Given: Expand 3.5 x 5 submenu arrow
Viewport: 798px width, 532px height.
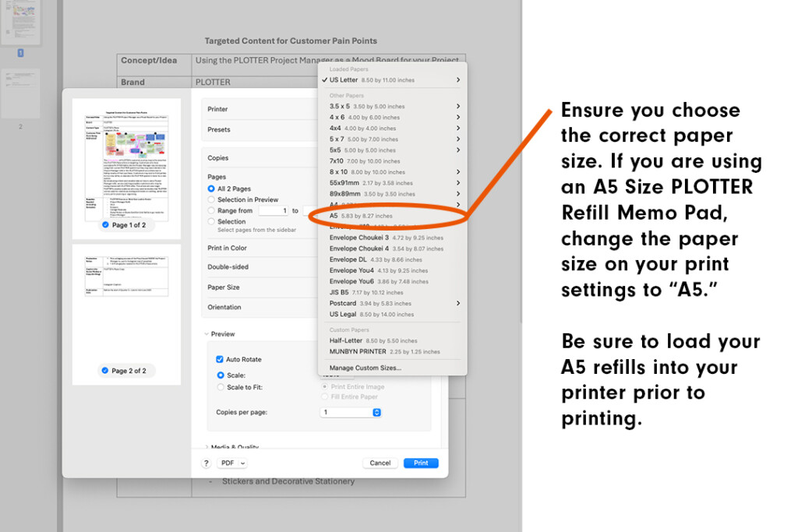Looking at the screenshot, I should [458, 106].
